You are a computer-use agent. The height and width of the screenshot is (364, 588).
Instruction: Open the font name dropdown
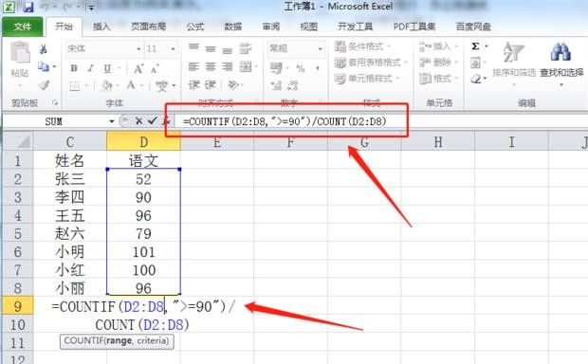[x=138, y=49]
